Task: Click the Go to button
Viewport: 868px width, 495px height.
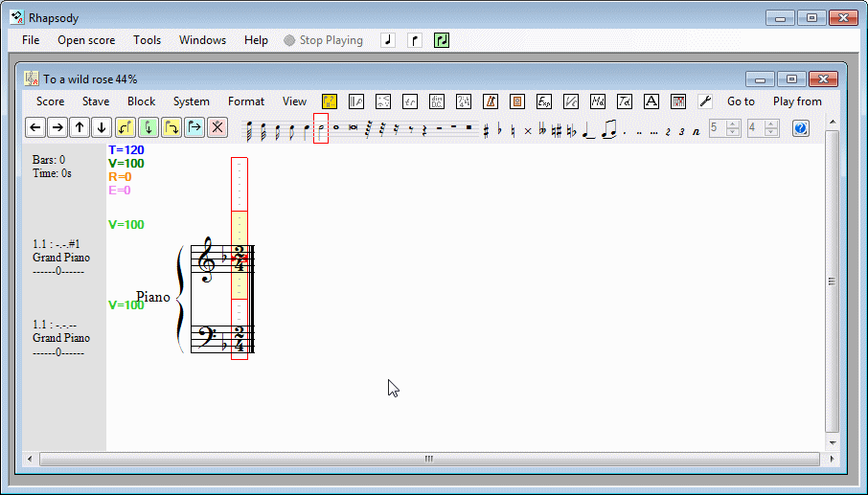Action: click(x=741, y=101)
